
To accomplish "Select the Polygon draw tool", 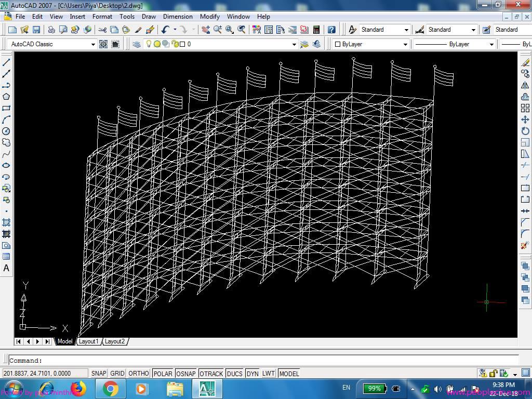I will pyautogui.click(x=7, y=97).
